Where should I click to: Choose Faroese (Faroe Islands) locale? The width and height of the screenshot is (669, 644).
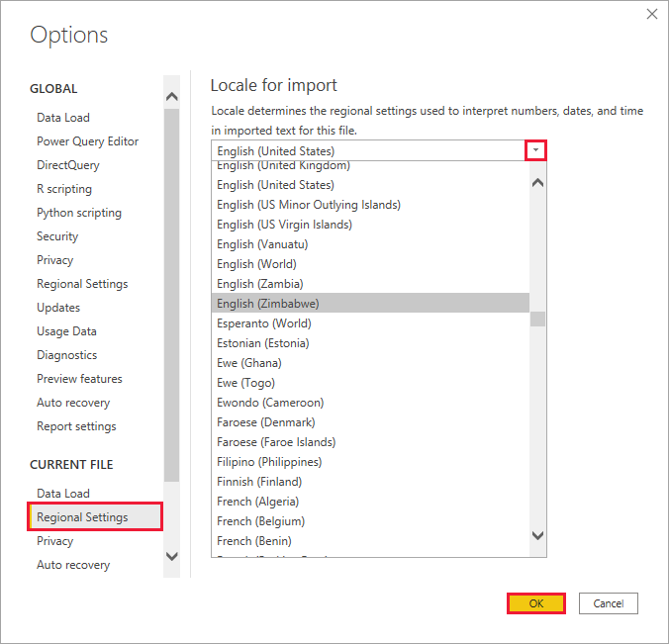click(x=370, y=442)
